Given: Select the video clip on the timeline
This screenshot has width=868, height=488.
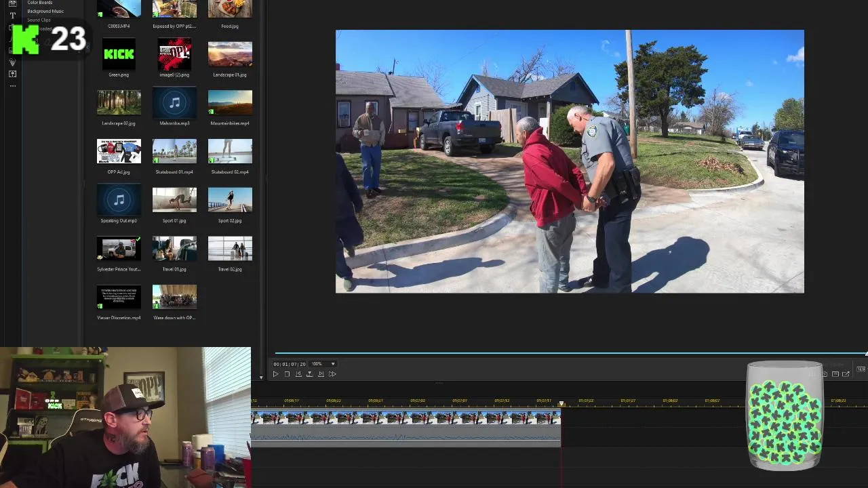Looking at the screenshot, I should (x=406, y=418).
